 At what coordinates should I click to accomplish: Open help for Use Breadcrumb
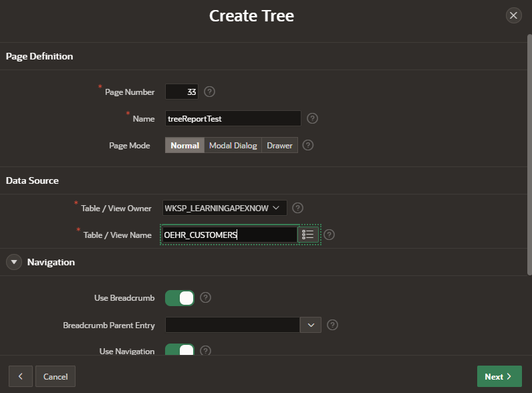pyautogui.click(x=205, y=297)
